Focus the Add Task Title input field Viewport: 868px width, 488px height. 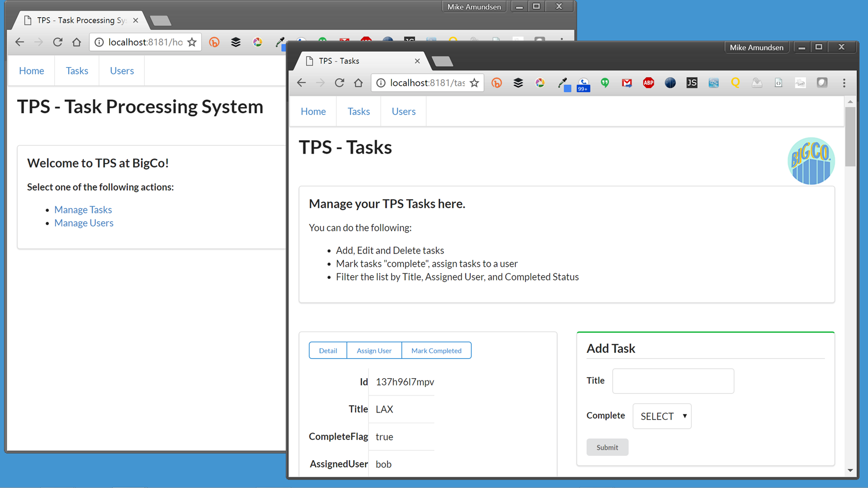[673, 381]
